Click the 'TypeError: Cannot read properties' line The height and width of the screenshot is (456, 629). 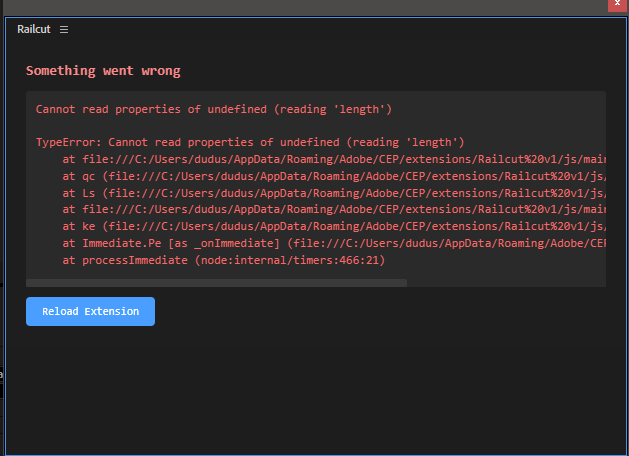(x=250, y=142)
